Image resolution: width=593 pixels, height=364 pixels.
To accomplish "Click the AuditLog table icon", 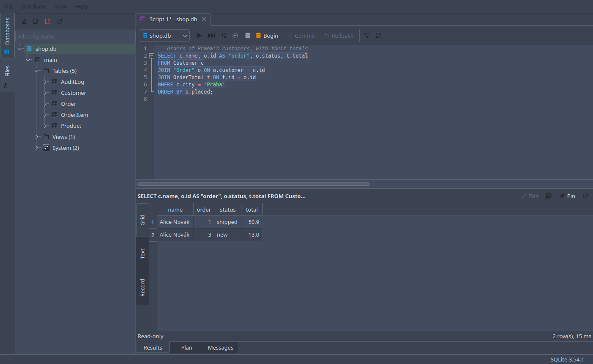I will coord(54,82).
